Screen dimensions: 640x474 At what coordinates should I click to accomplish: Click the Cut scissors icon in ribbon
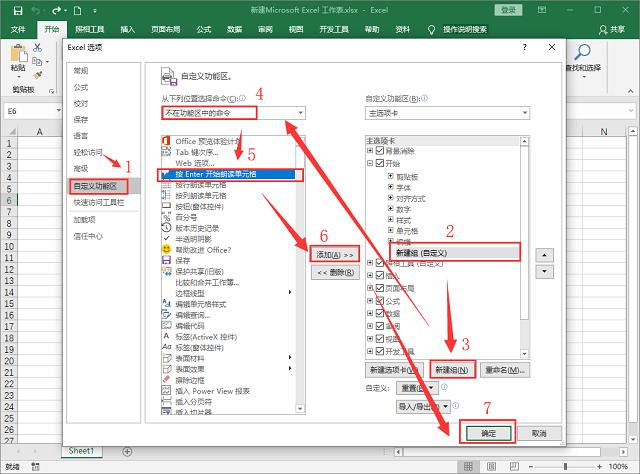coord(38,48)
